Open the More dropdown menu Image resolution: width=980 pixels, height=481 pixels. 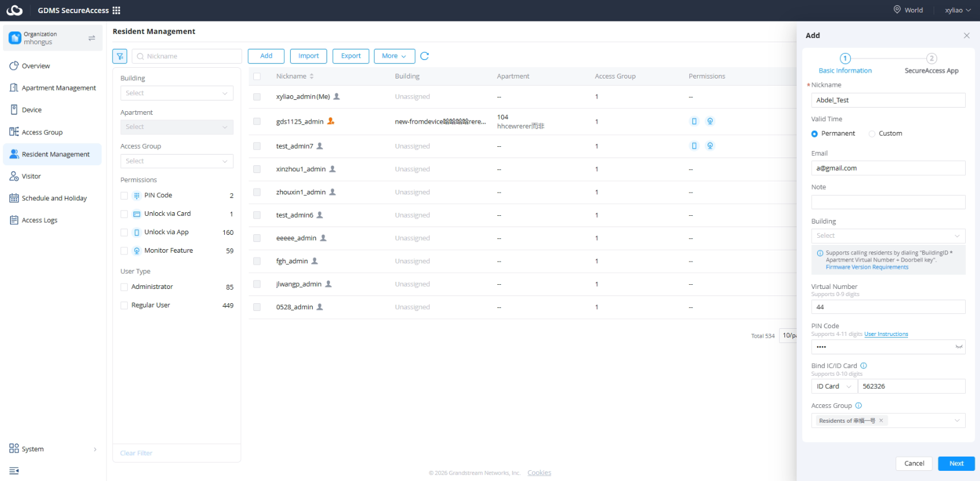point(394,56)
